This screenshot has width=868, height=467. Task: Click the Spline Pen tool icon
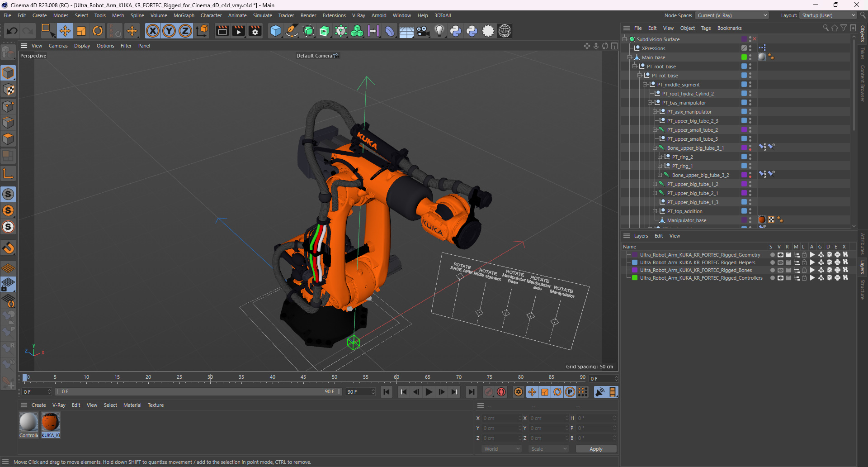292,31
